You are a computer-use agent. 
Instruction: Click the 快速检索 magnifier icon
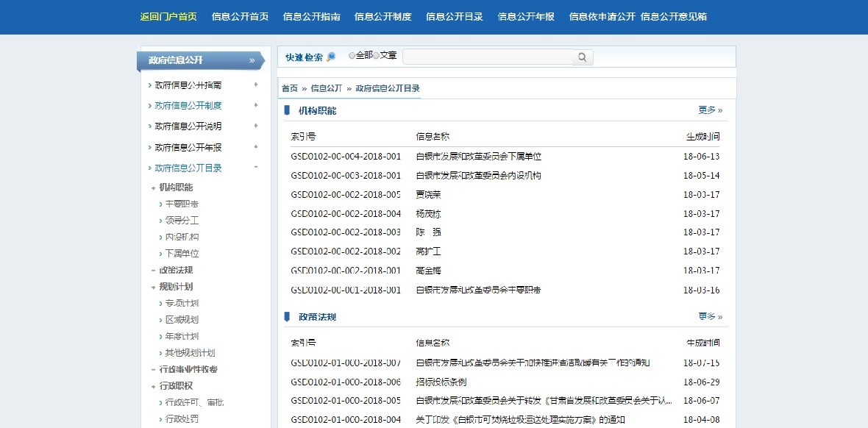[331, 57]
